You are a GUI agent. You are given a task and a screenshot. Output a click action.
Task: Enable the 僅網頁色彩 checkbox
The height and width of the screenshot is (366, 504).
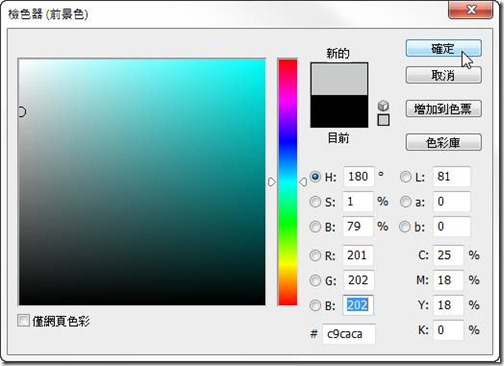click(x=23, y=321)
